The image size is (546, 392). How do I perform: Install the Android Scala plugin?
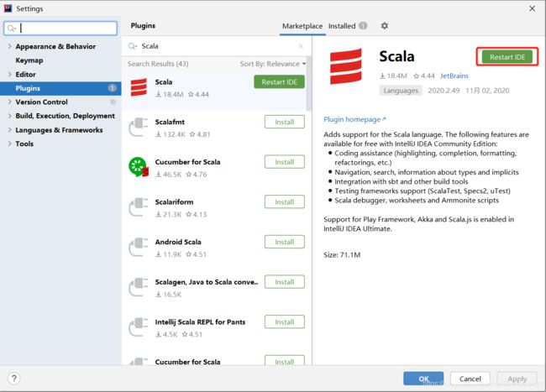coord(285,242)
